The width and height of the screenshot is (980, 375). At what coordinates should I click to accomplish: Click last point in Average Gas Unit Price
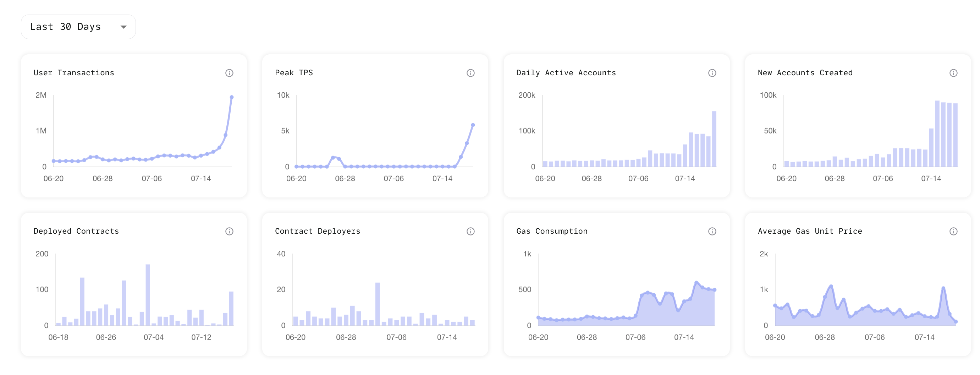click(956, 322)
